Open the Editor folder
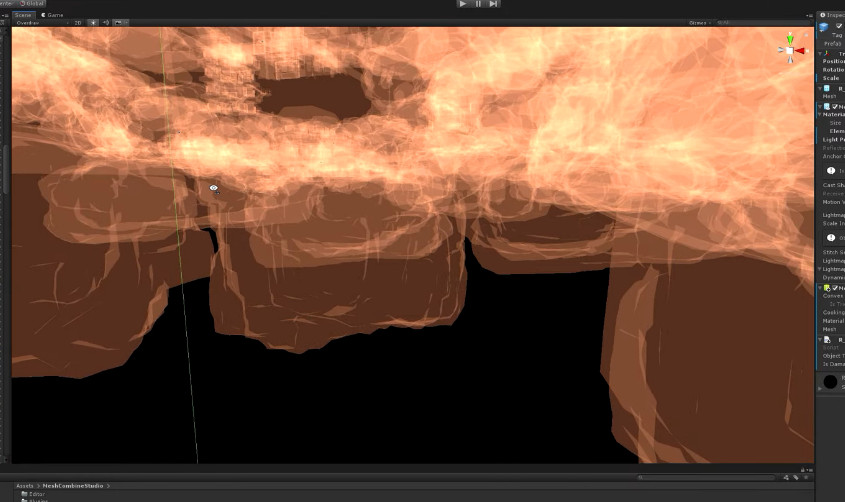The image size is (845, 502). pyautogui.click(x=33, y=494)
